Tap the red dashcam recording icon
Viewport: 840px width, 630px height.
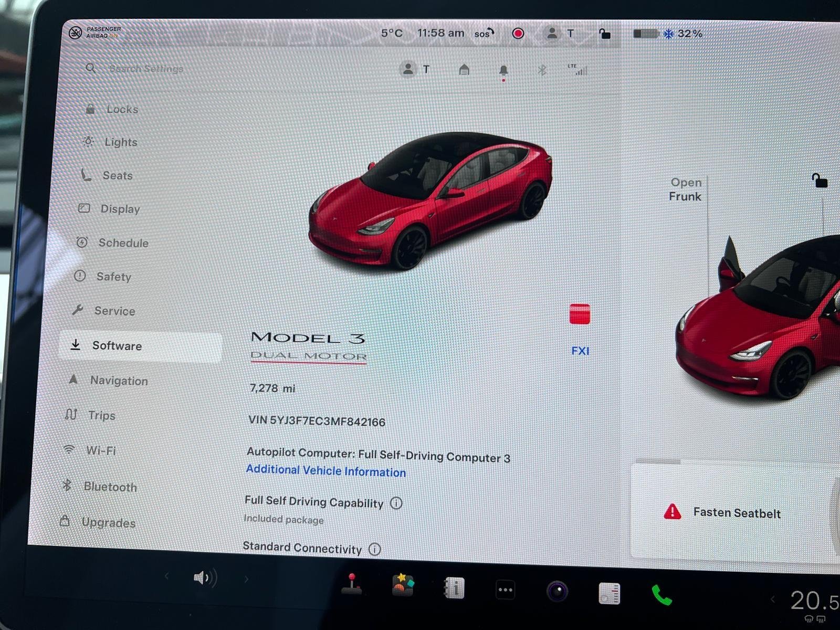[518, 34]
